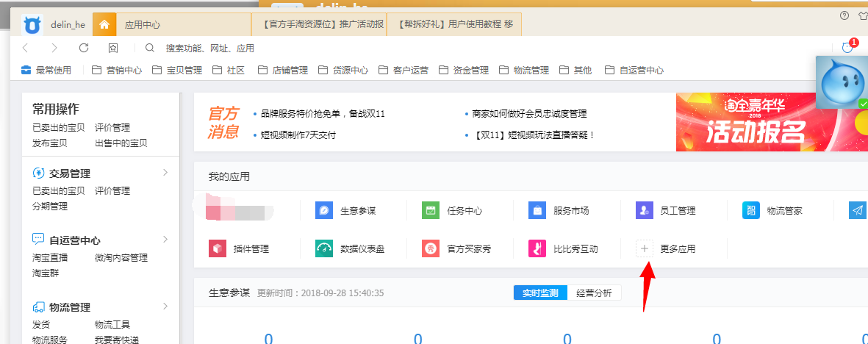Open 淘宝群 link
This screenshot has height=344, width=868.
click(x=46, y=273)
